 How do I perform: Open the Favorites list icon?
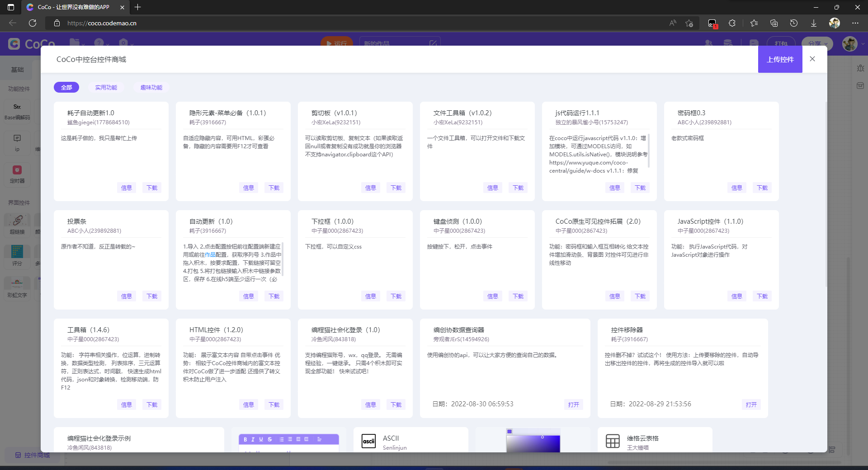coord(754,23)
